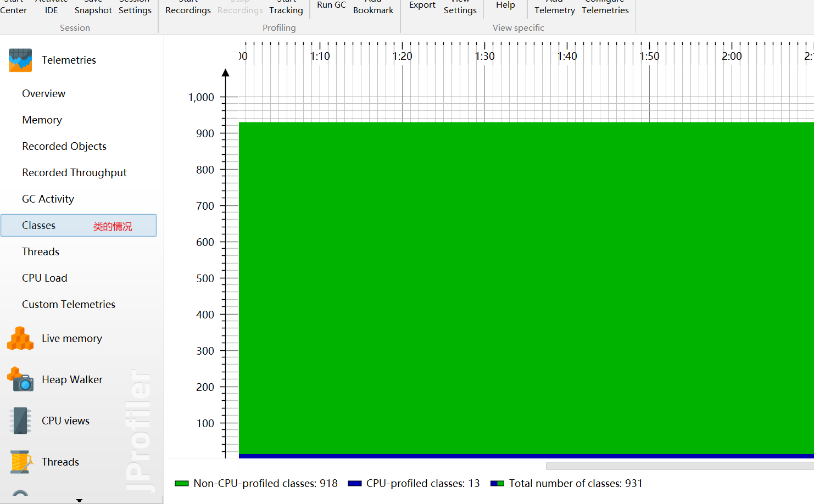The image size is (814, 504).
Task: Click the blue CPU-profiled classes legend swatch
Action: pos(354,484)
